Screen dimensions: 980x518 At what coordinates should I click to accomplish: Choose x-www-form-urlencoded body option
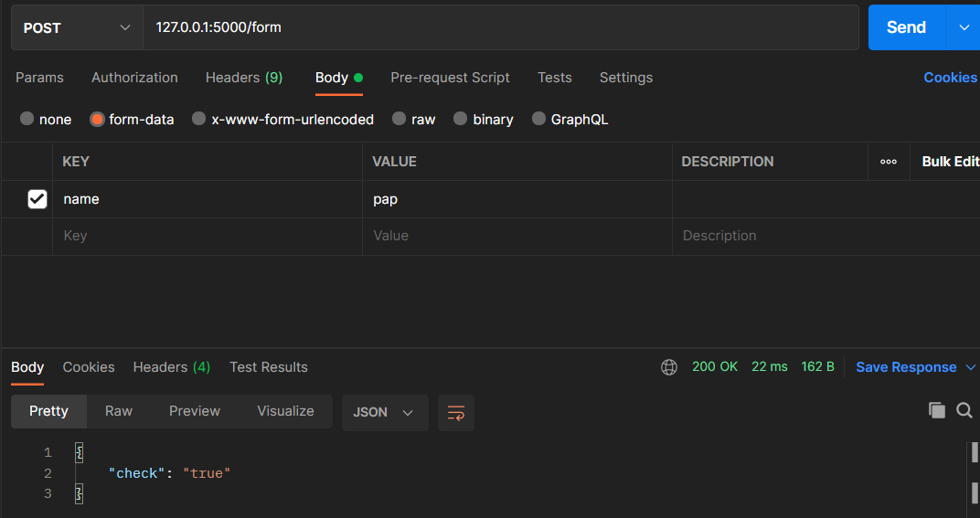pos(199,119)
